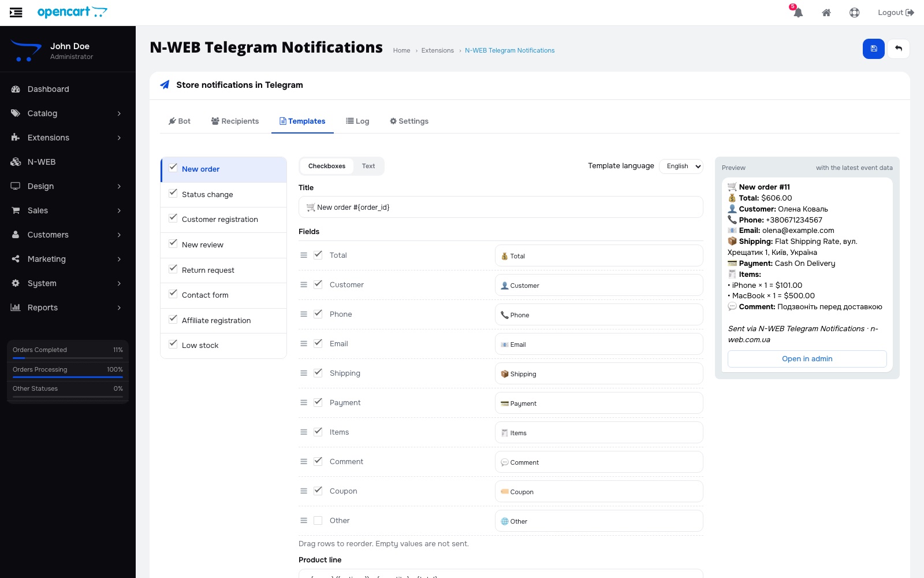Click the N-WEB sidebar icon
The height and width of the screenshot is (578, 924).
16,162
